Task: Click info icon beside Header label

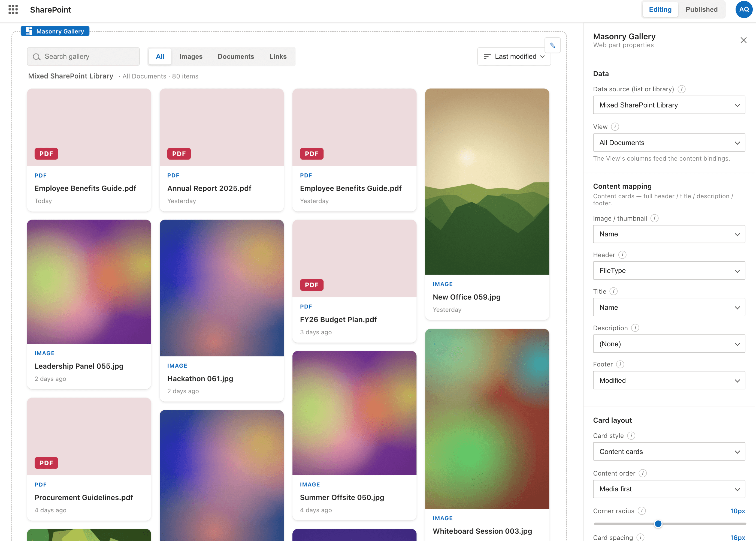Action: tap(622, 255)
